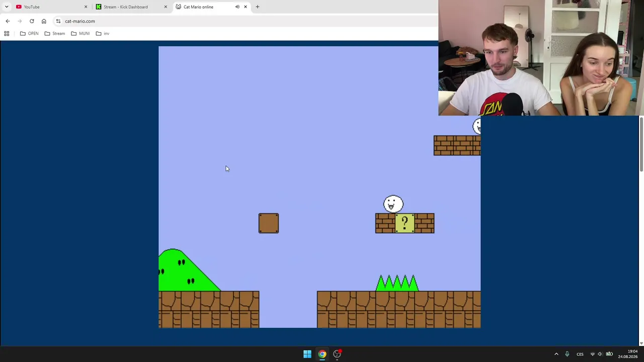Open a new browser tab
Image resolution: width=644 pixels, height=362 pixels.
tap(258, 7)
